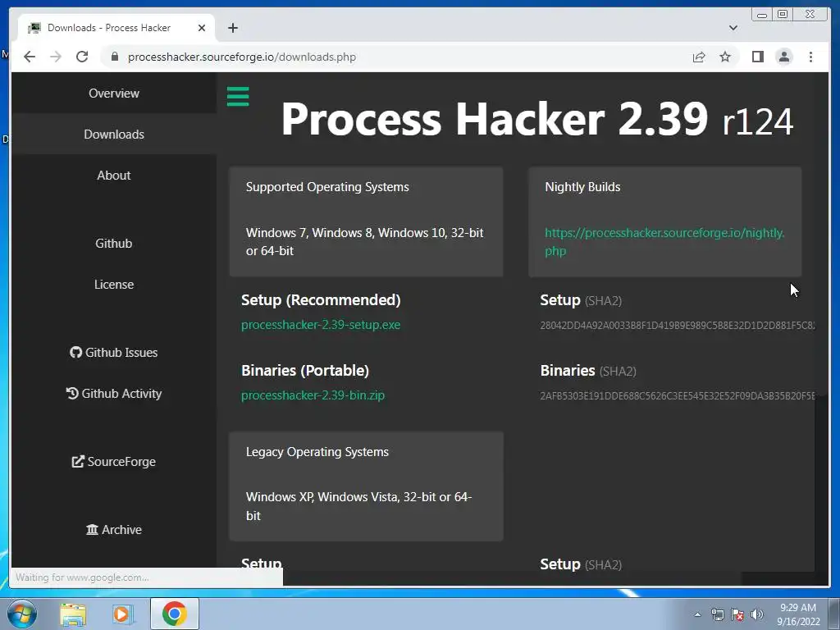Open the Windows Start button

point(22,614)
